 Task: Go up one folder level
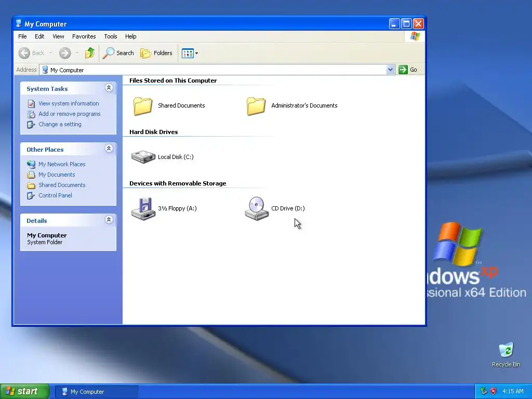pos(90,53)
